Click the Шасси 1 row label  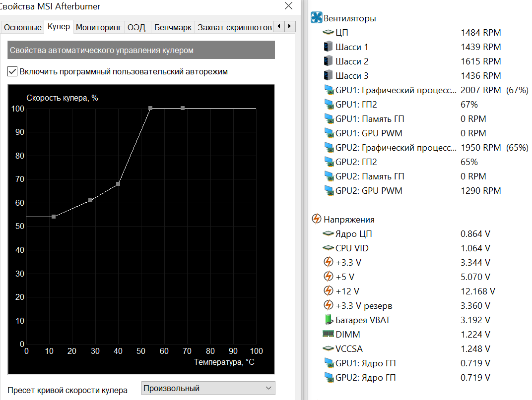pos(352,47)
